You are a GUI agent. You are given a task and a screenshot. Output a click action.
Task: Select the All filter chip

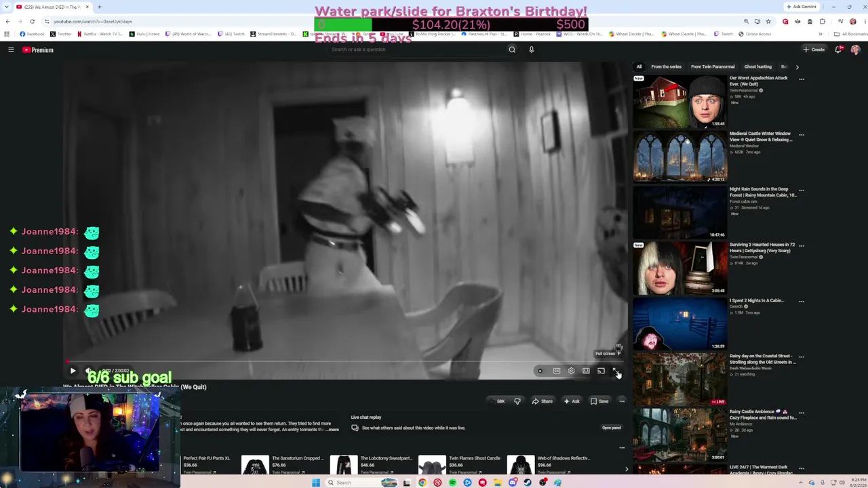(x=639, y=67)
